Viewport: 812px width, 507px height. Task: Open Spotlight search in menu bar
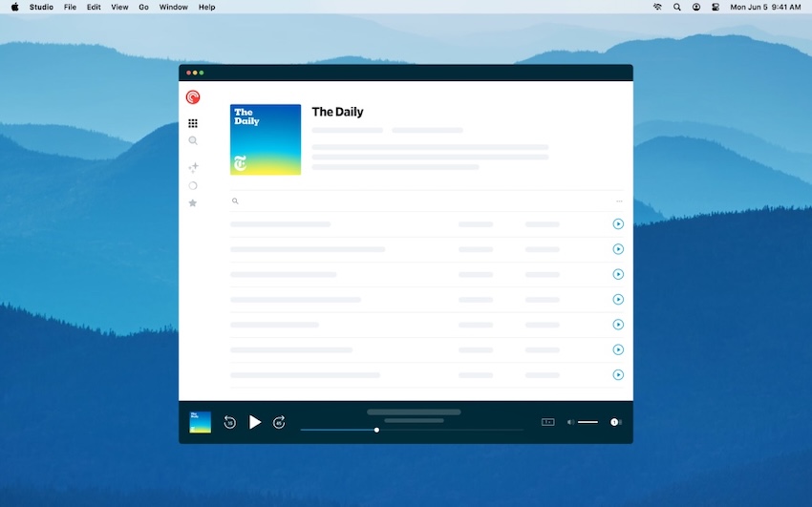click(677, 7)
